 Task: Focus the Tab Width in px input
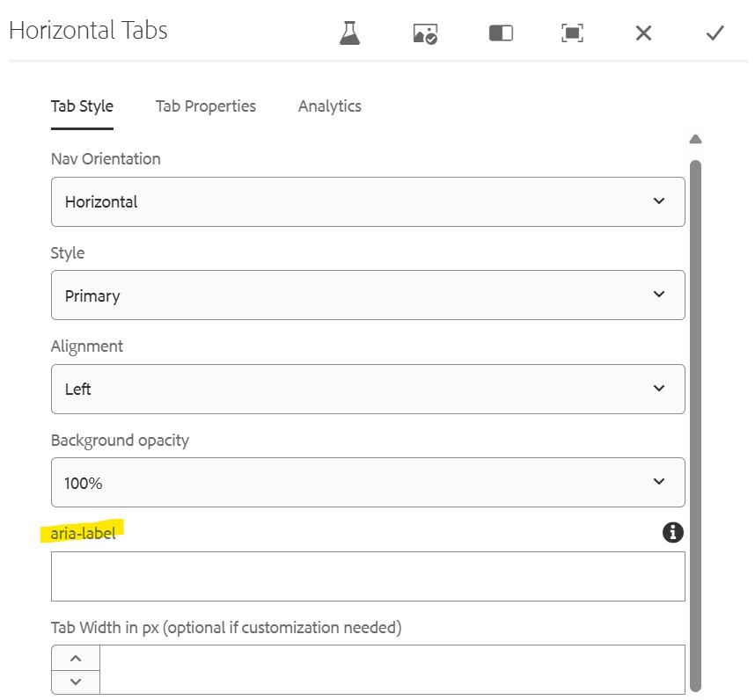pyautogui.click(x=392, y=670)
